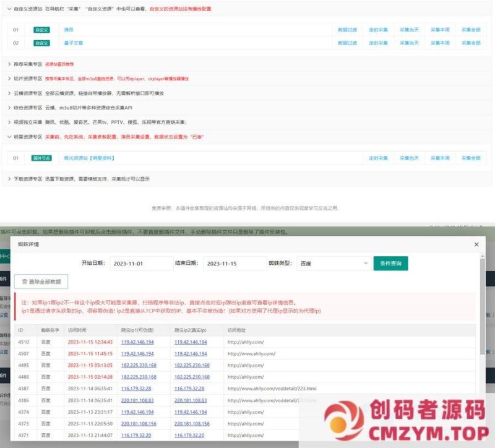The height and width of the screenshot is (448, 495).
Task: Close the 蜘蛛详情 dialog
Action: tap(476, 244)
